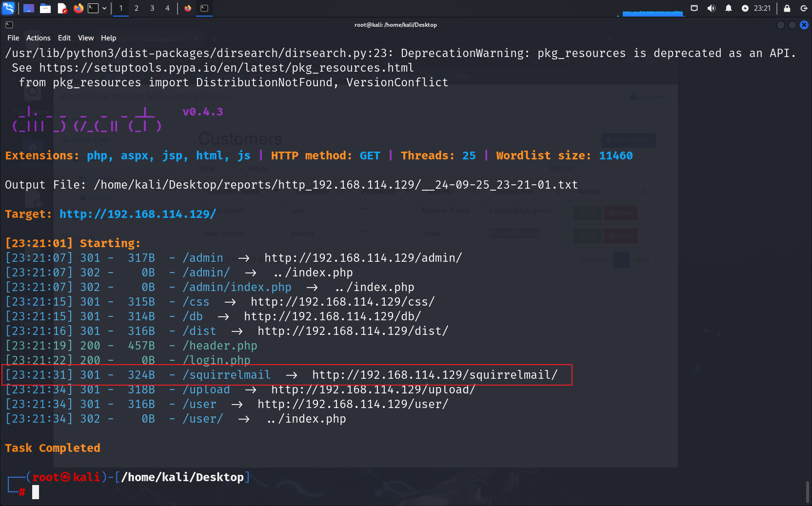Open the volume control tray icon
The width and height of the screenshot is (812, 506).
tap(712, 8)
